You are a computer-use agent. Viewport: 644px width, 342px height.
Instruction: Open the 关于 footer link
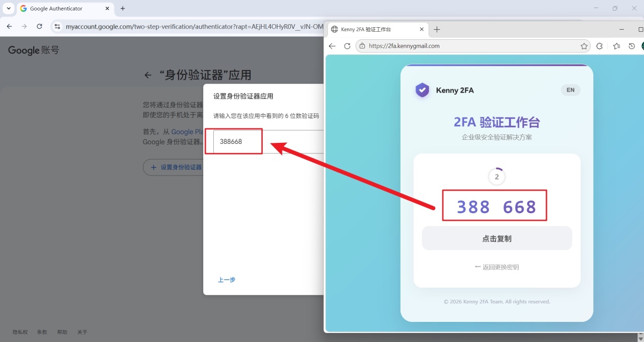82,332
